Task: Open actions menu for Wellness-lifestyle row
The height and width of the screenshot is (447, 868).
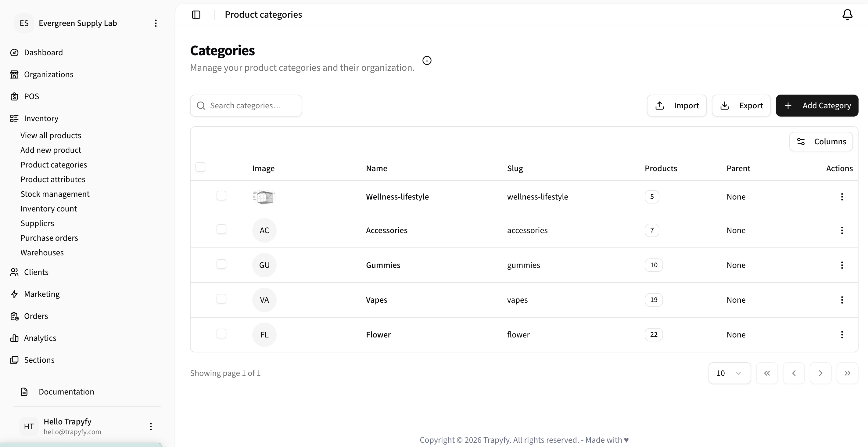Action: [842, 197]
